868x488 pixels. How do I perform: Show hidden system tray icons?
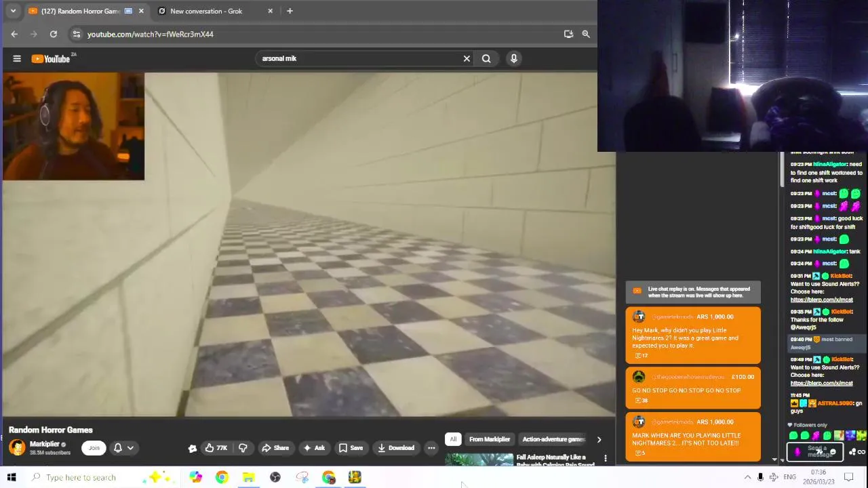[747, 477]
